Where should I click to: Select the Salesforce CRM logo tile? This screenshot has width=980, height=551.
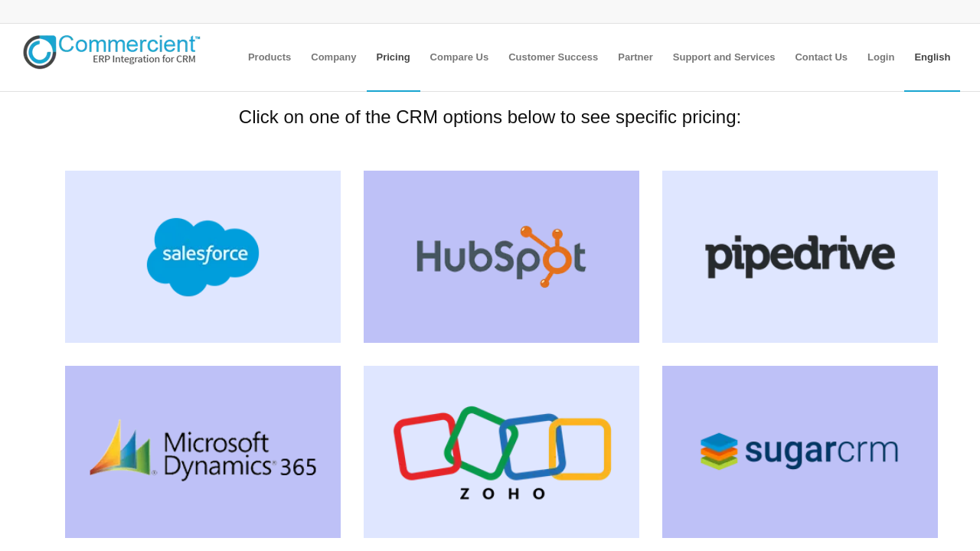203,256
